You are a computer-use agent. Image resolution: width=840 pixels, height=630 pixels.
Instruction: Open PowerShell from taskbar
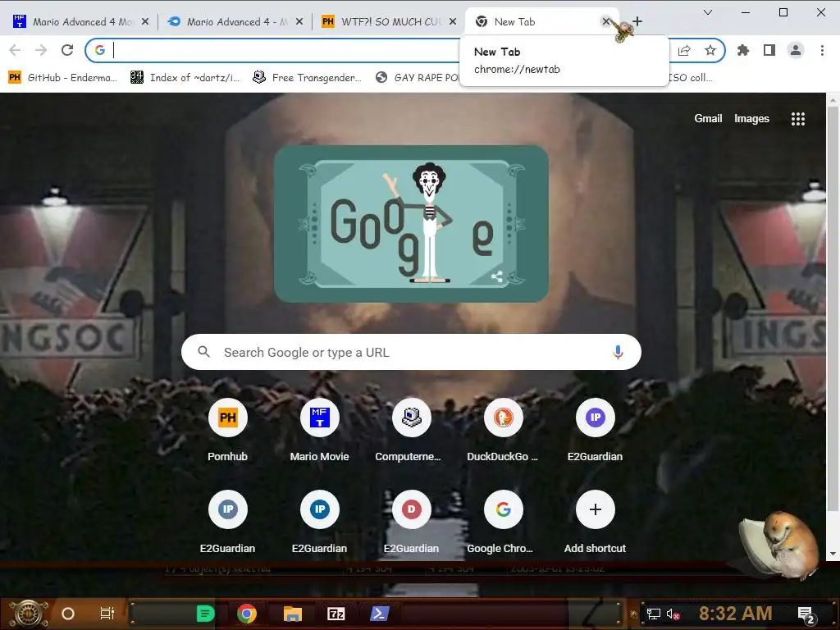tap(379, 614)
